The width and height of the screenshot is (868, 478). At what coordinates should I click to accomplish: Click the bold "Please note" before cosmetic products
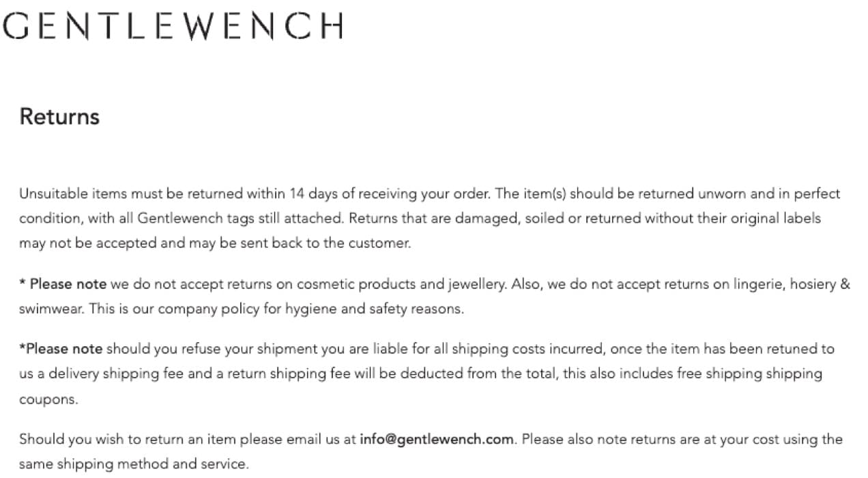[68, 284]
